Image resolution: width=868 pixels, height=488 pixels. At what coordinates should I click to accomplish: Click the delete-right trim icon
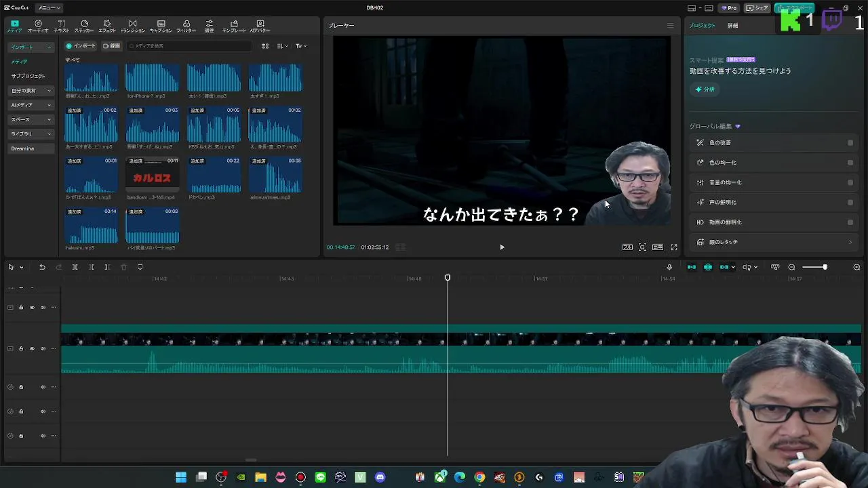107,267
